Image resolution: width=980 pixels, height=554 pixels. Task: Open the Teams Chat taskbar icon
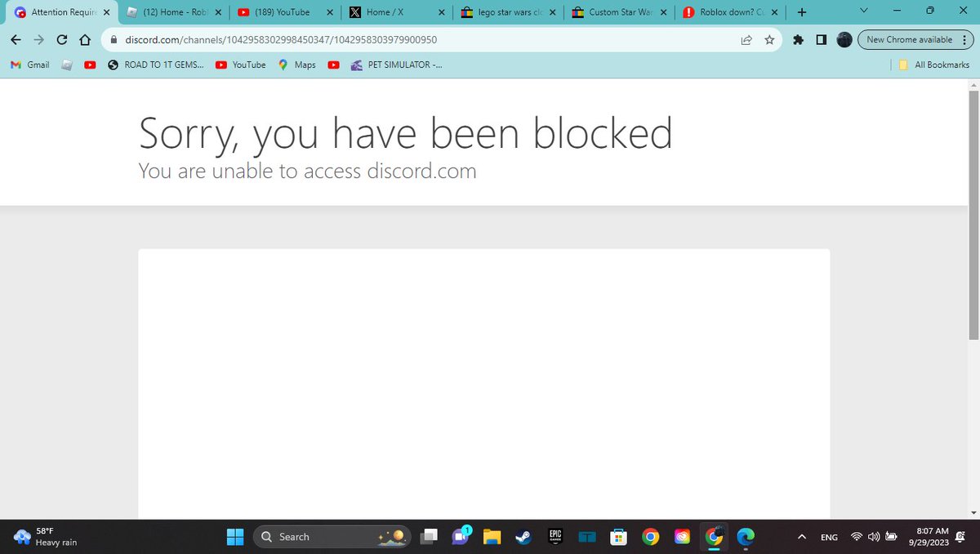(460, 537)
